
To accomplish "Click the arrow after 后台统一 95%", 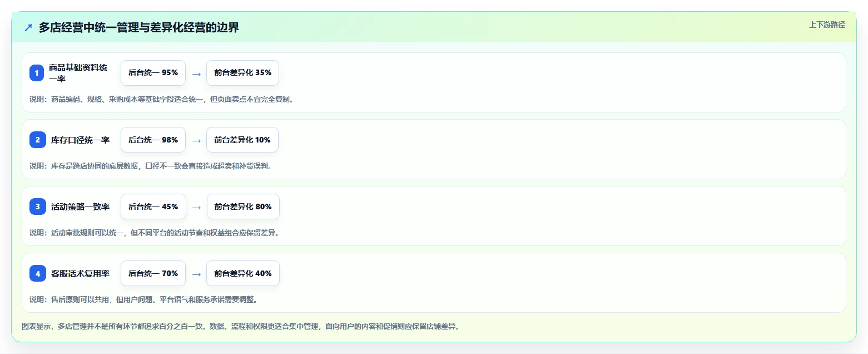I will (196, 73).
